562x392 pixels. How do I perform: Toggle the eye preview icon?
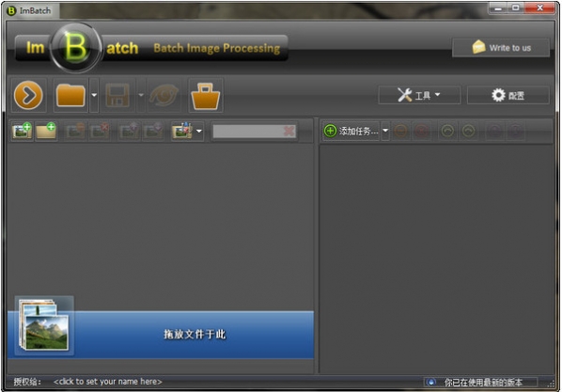click(x=164, y=95)
